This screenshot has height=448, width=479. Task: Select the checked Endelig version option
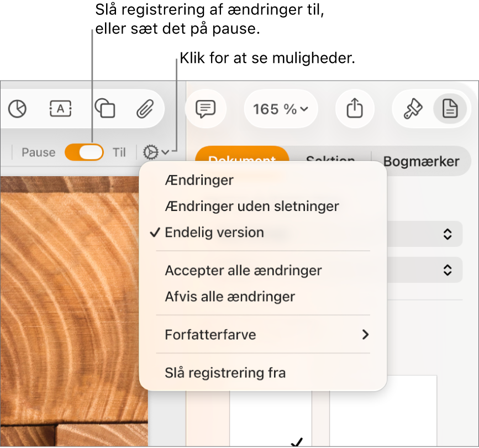(x=214, y=233)
